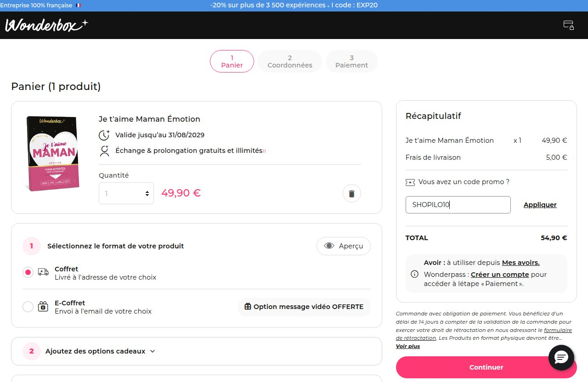The image size is (588, 382).
Task: Go to step 3 Paiement
Action: (352, 61)
